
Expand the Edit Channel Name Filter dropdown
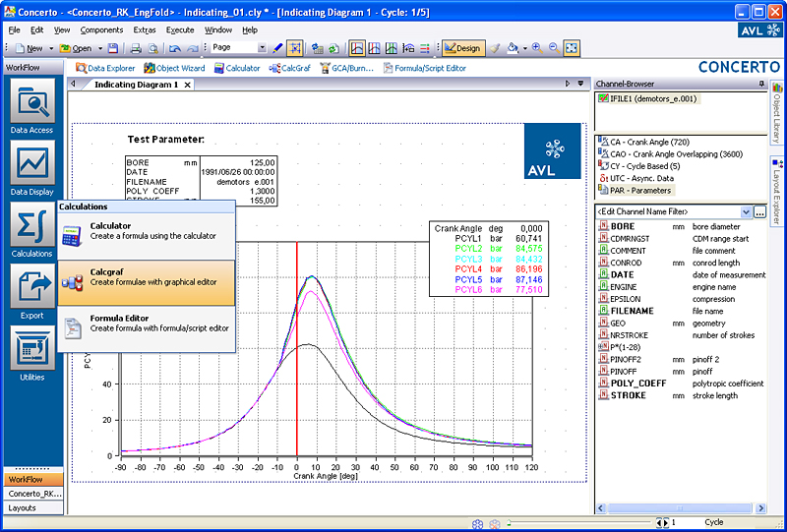tap(747, 211)
